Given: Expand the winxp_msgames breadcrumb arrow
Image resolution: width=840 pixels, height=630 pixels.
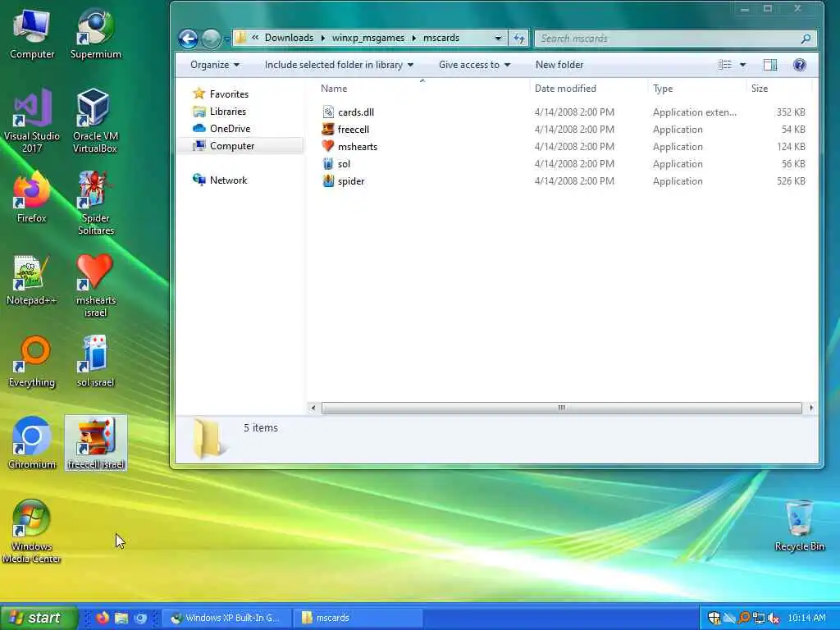Looking at the screenshot, I should point(414,38).
